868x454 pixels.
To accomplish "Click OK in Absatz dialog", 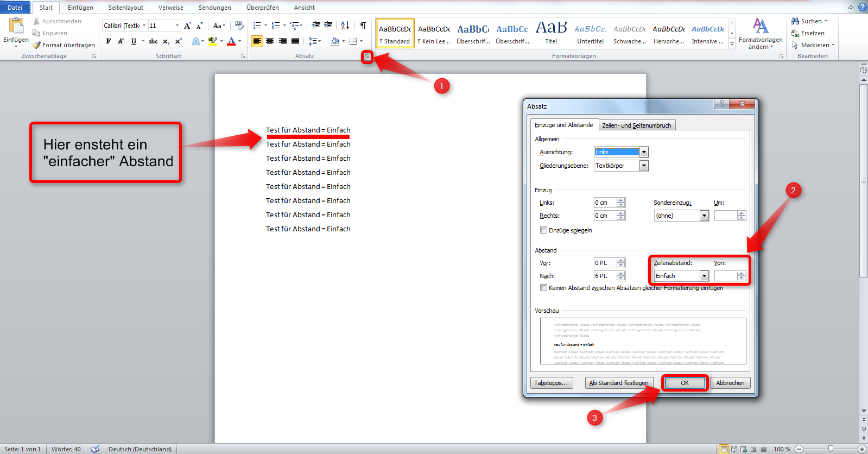I will [685, 383].
